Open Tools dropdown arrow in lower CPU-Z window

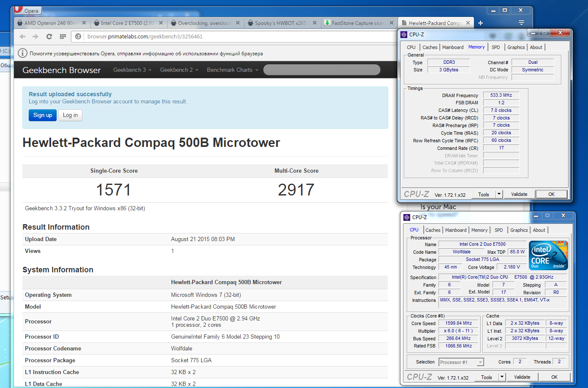point(502,377)
